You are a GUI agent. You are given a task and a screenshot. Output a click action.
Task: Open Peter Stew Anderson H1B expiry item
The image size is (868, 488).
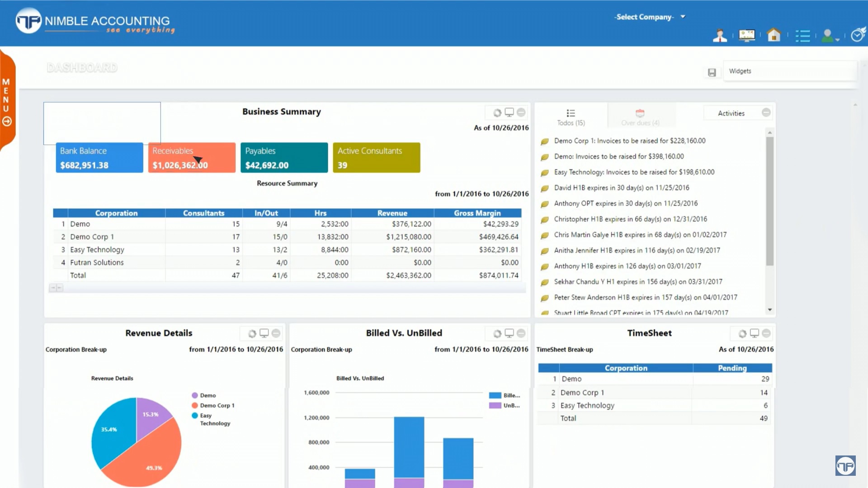[x=646, y=298]
